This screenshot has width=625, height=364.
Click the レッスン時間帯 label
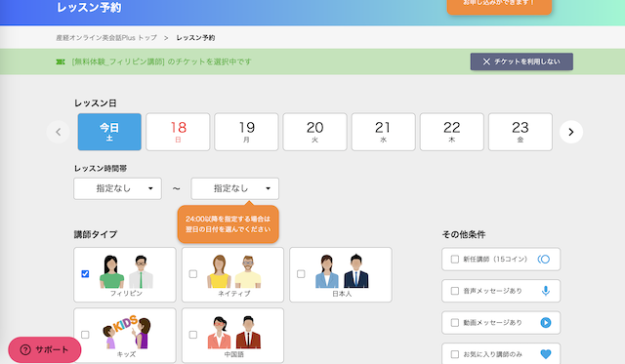click(101, 169)
